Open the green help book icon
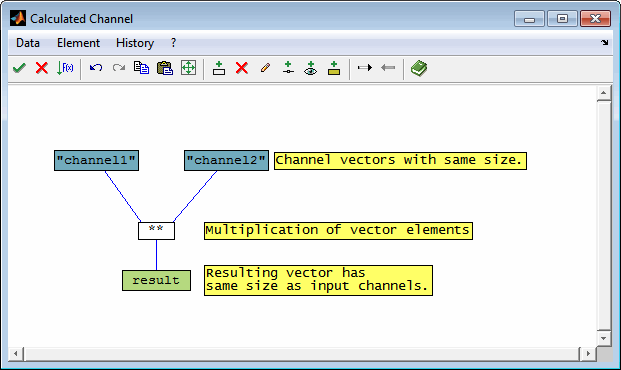Screen dimensions: 621x370 (419, 68)
